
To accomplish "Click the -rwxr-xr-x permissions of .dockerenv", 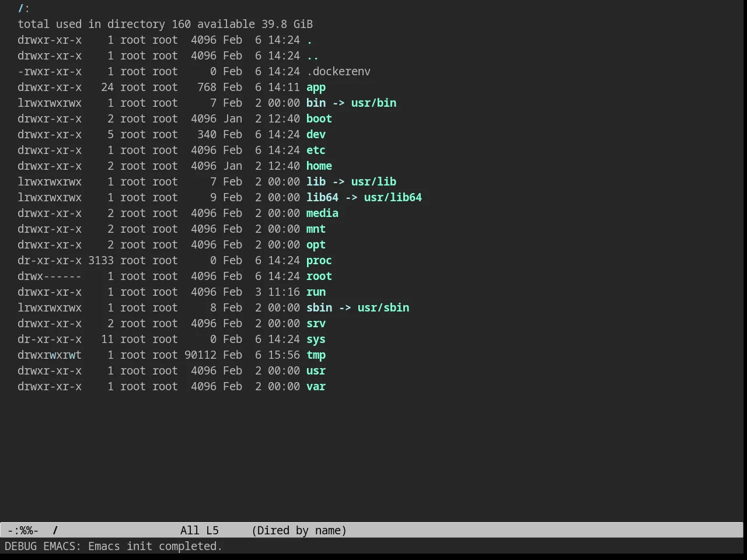I will click(50, 72).
